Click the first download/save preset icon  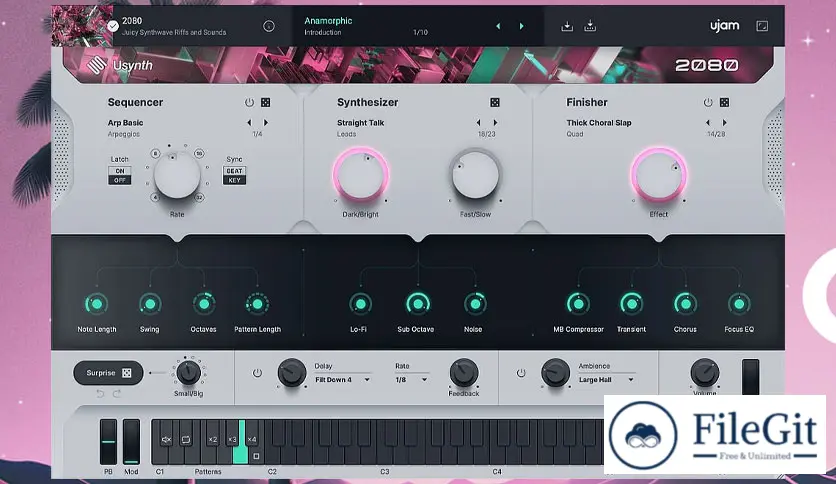pos(567,26)
